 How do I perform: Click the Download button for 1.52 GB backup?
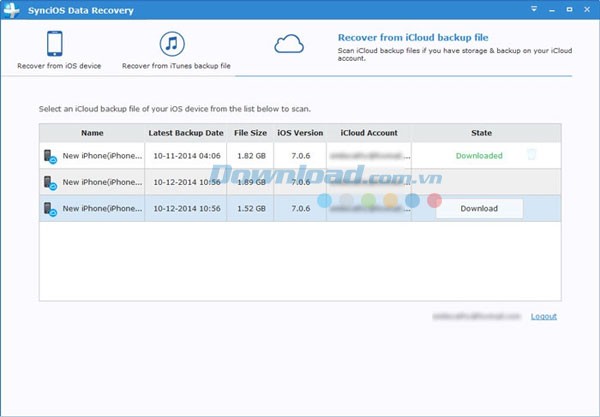click(x=479, y=208)
